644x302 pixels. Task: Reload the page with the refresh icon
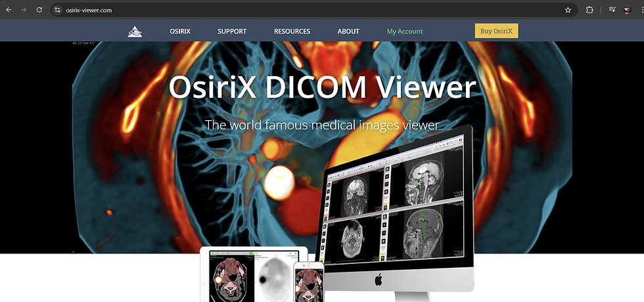coord(39,10)
